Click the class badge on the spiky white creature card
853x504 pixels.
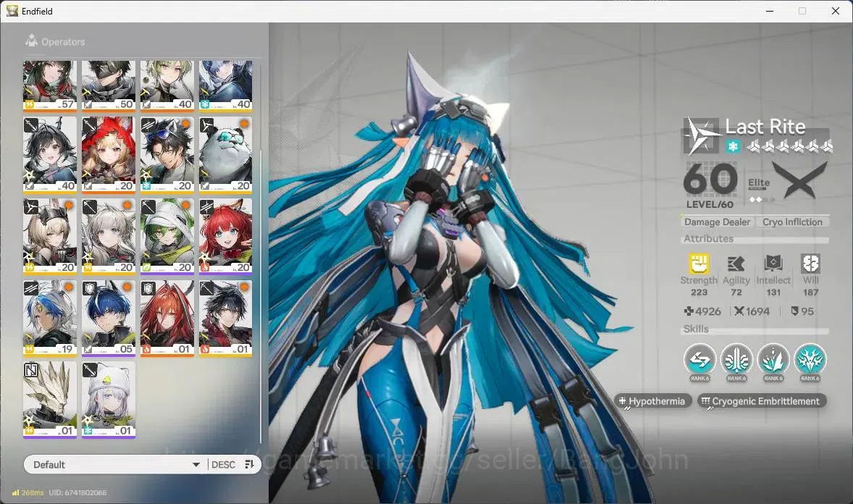31,371
